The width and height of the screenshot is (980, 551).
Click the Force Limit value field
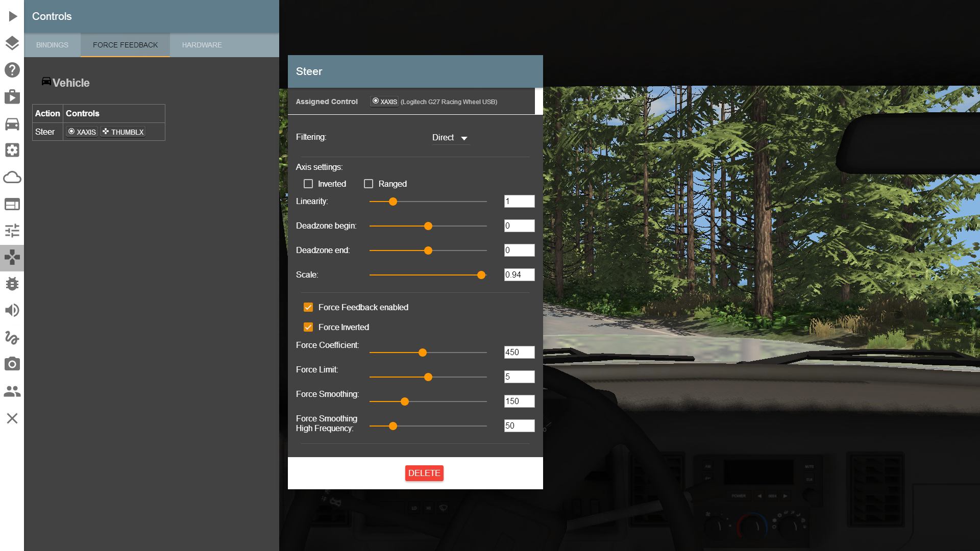coord(519,377)
